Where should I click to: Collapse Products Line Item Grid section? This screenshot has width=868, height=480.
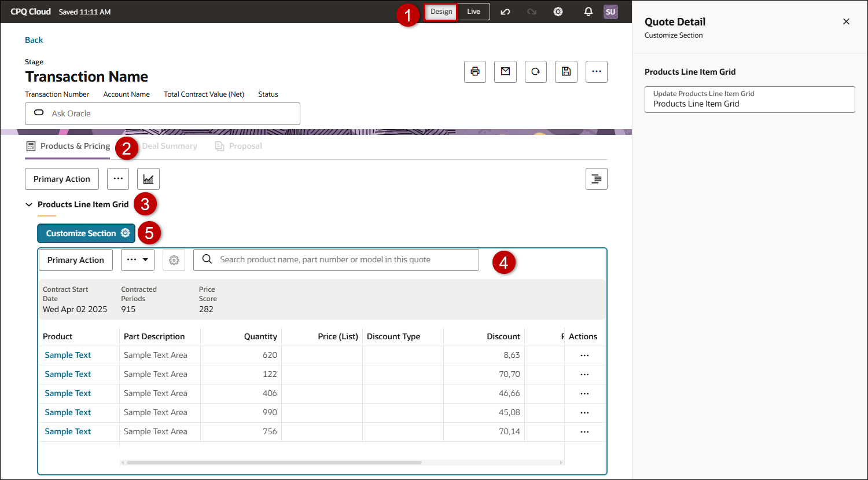(29, 204)
